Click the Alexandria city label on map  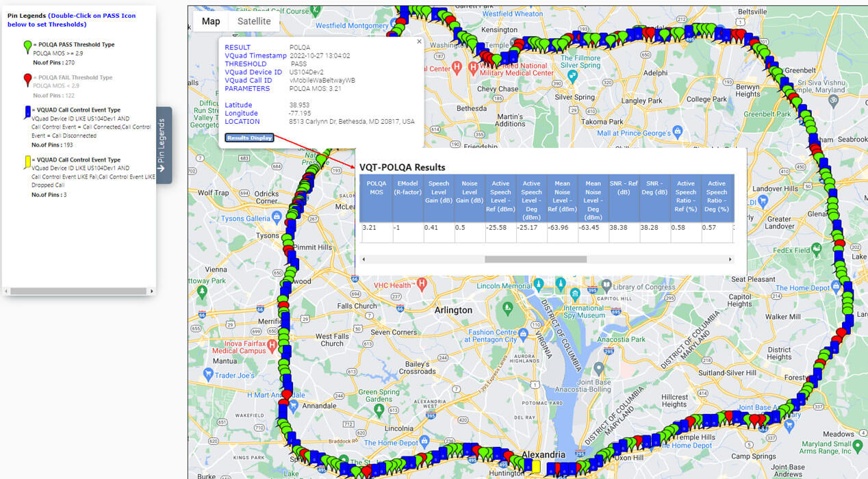544,455
